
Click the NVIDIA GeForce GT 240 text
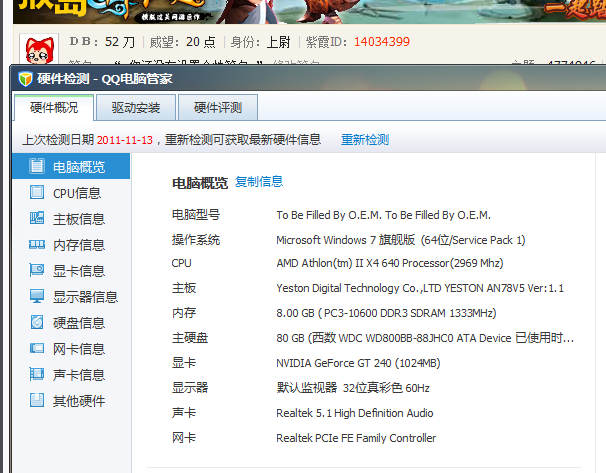(x=358, y=363)
